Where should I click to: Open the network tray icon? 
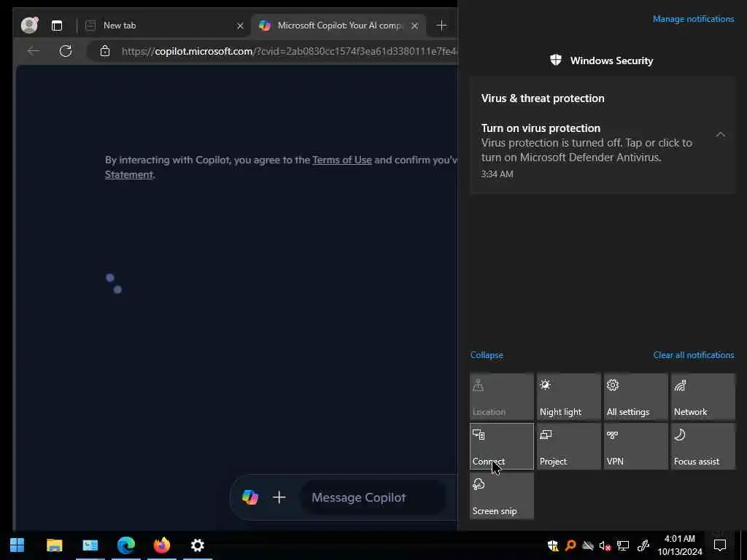(623, 545)
